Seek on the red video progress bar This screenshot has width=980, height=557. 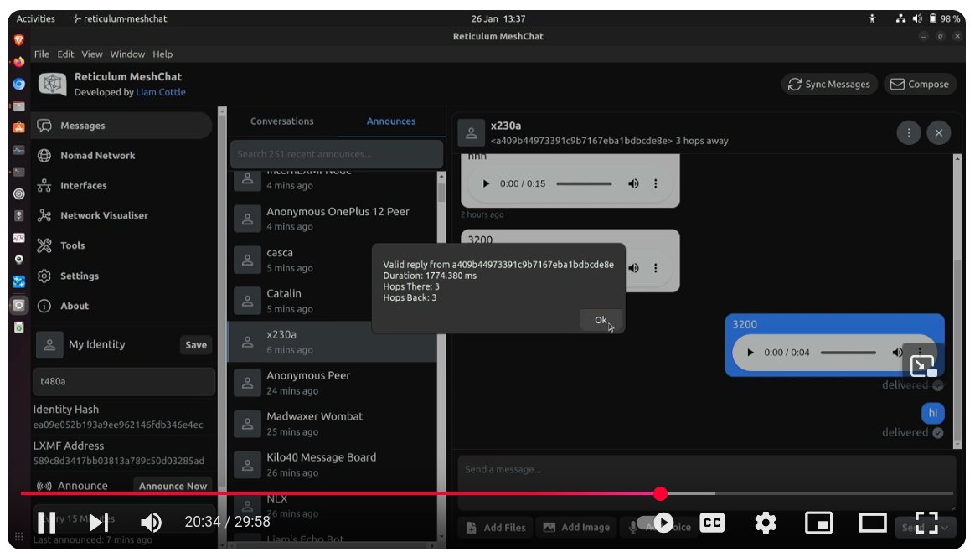[487, 494]
